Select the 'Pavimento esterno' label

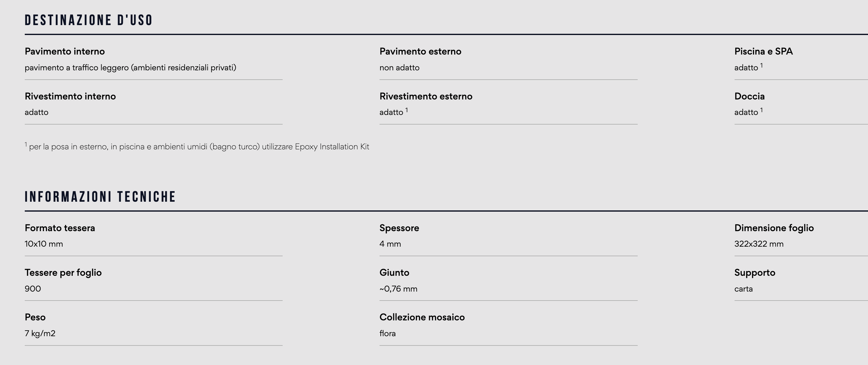pyautogui.click(x=420, y=51)
